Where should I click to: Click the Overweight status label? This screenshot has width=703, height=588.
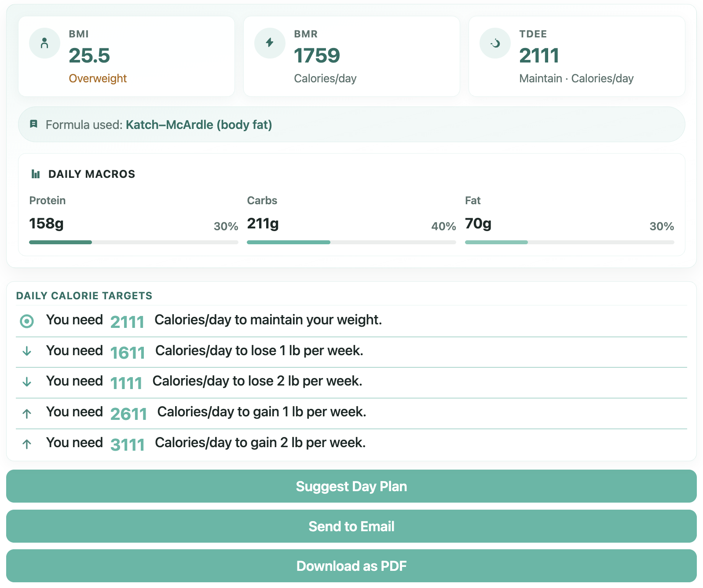click(x=98, y=78)
